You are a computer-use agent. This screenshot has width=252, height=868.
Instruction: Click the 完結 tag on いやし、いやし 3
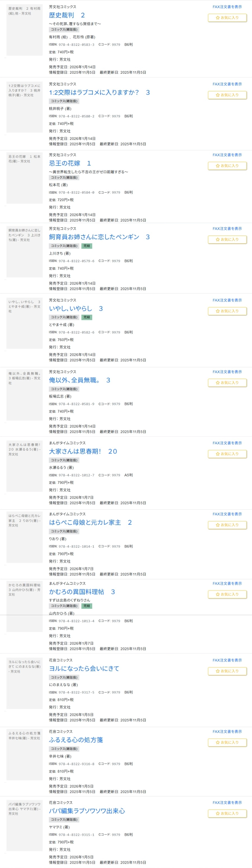87,317
